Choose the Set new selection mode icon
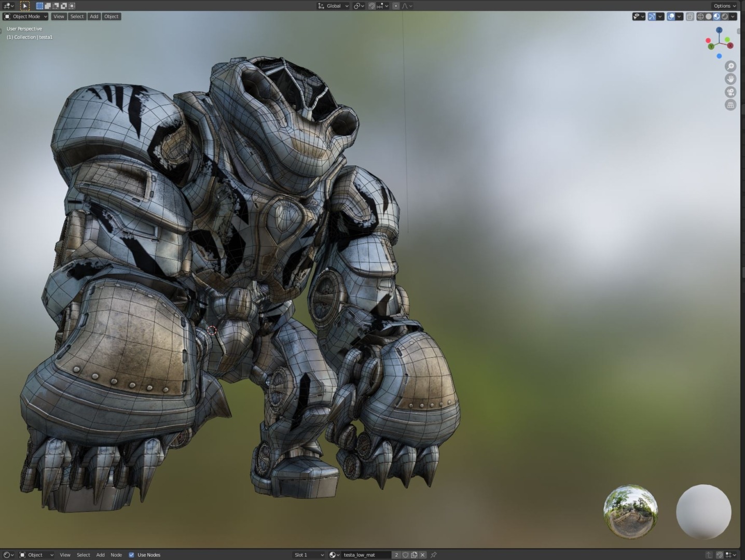This screenshot has width=745, height=560. point(39,6)
